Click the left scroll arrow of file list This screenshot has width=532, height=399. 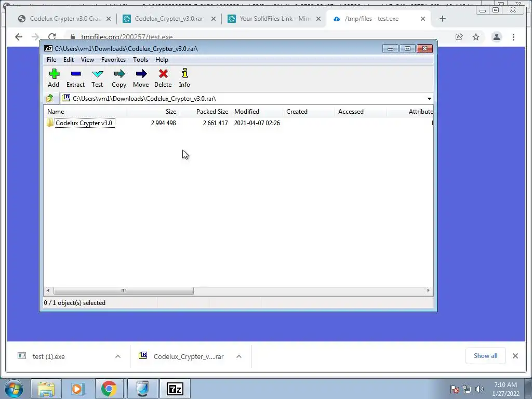[48, 290]
